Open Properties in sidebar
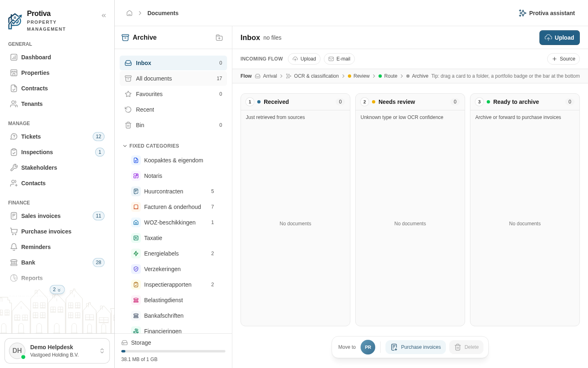588x368 pixels. tap(57, 73)
